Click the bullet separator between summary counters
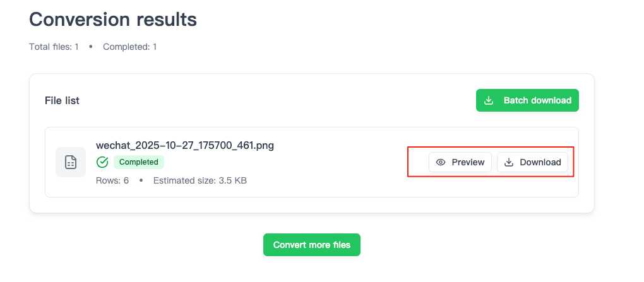 click(90, 47)
